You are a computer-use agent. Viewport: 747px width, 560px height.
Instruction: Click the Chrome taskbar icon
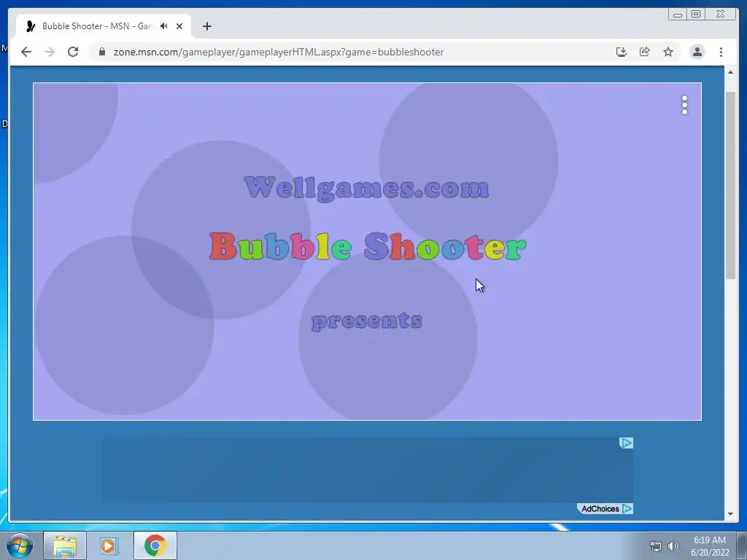point(155,545)
